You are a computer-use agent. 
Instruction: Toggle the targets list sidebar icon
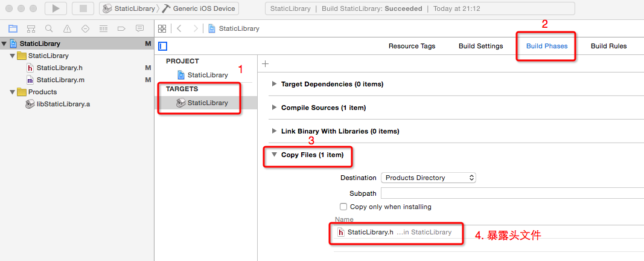coord(162,46)
